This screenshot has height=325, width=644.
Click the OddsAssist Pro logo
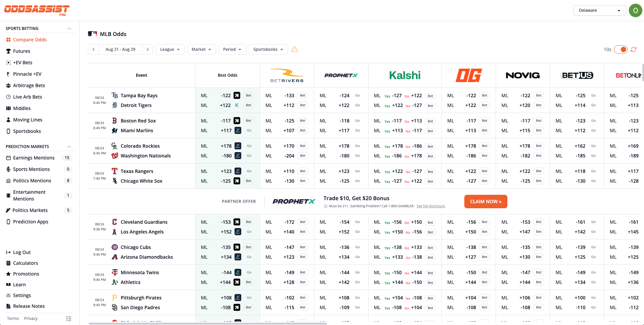pos(37,10)
